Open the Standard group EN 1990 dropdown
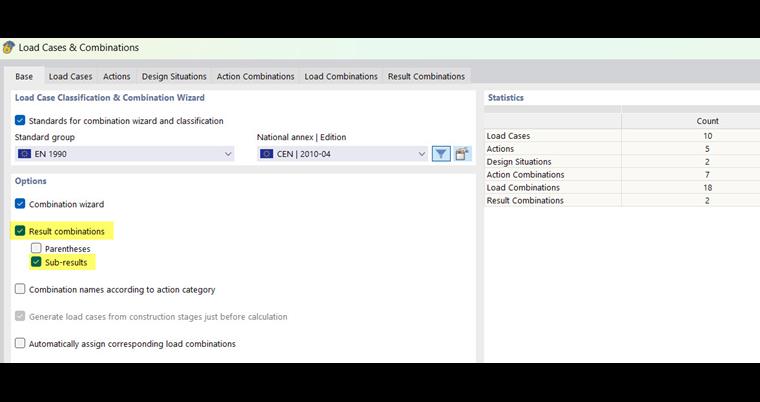The image size is (760, 402). [125, 154]
